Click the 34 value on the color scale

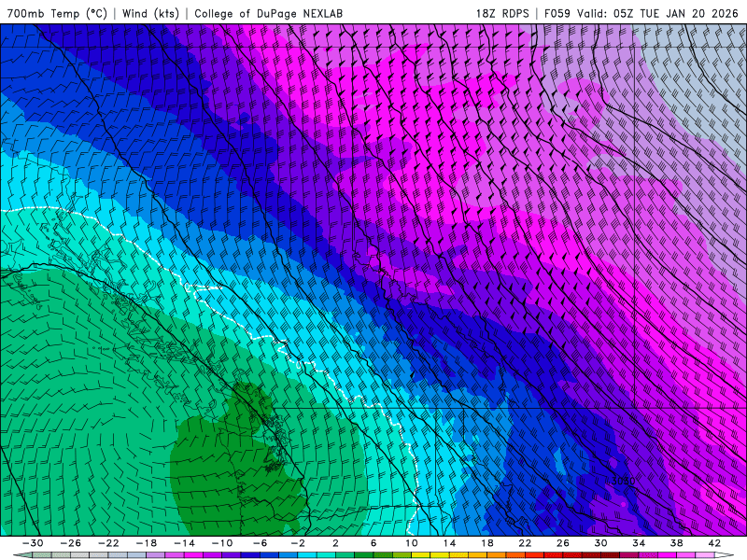639,543
